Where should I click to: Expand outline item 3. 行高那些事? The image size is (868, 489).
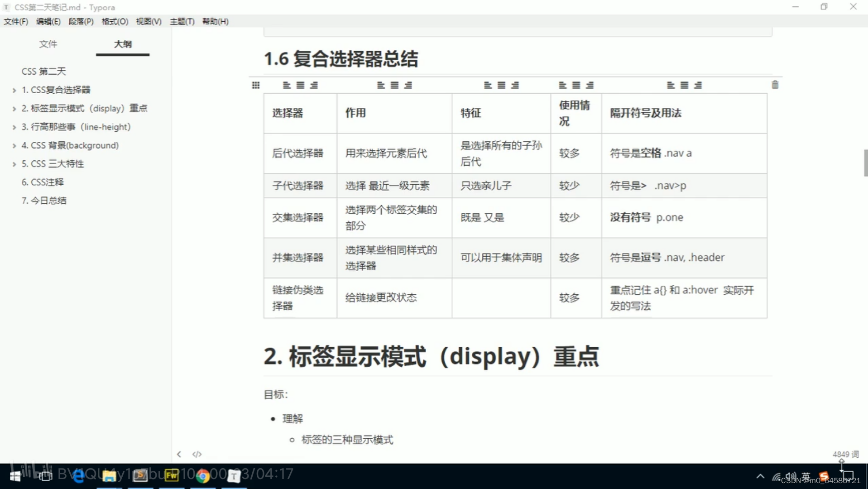tap(14, 127)
